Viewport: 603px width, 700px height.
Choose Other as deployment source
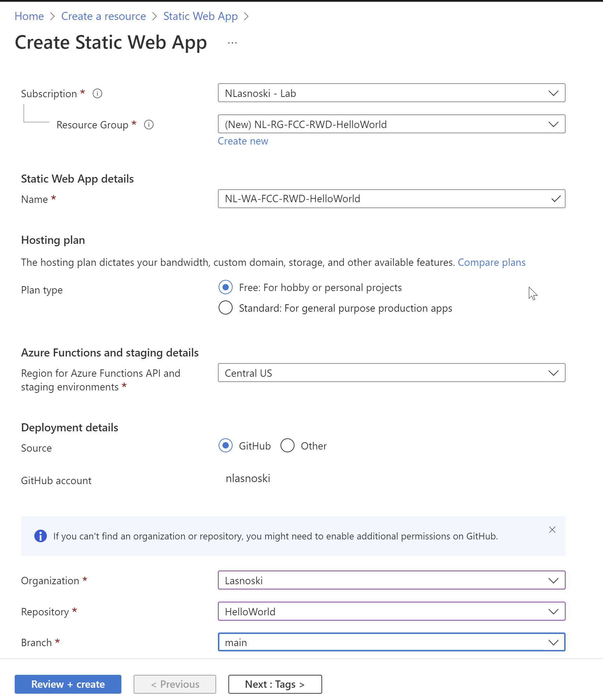288,445
